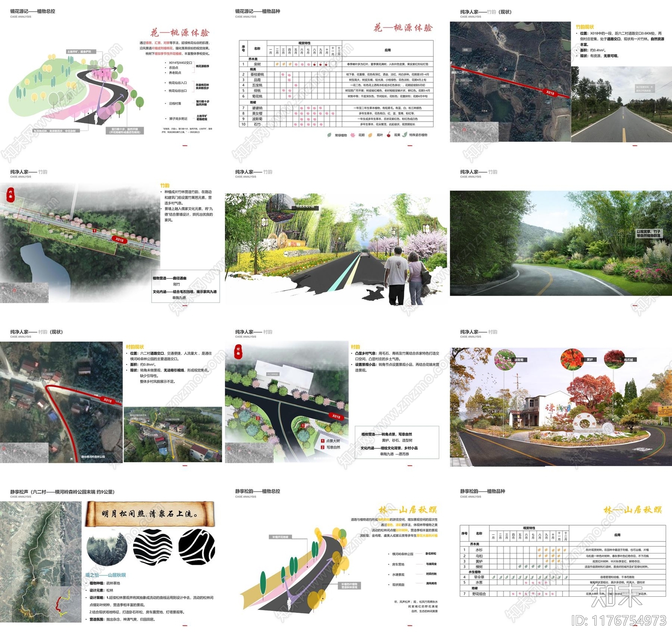Click the 植物营造——转角点景 text box
Screen dimensions: 672x637
pos(397,442)
